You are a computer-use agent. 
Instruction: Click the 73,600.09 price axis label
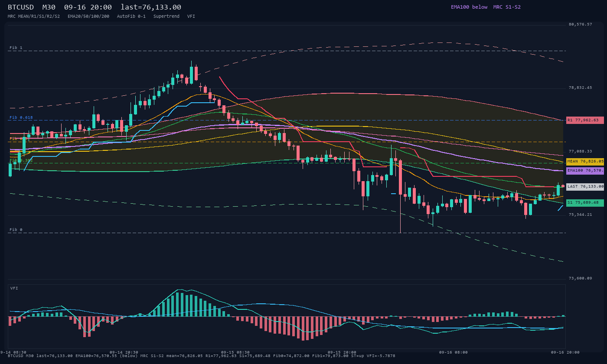click(580, 278)
